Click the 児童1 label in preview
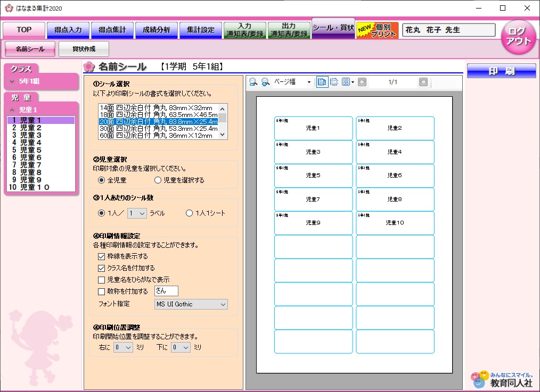 pos(313,128)
